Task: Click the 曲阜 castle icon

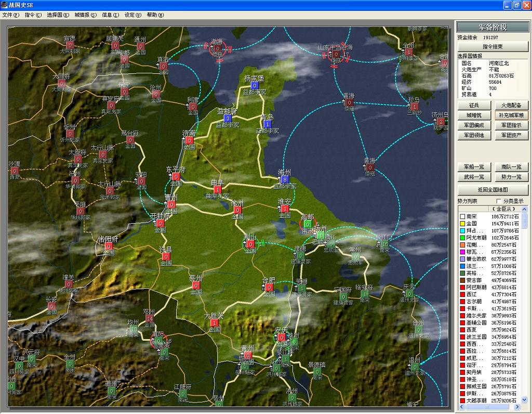Action: (217, 189)
